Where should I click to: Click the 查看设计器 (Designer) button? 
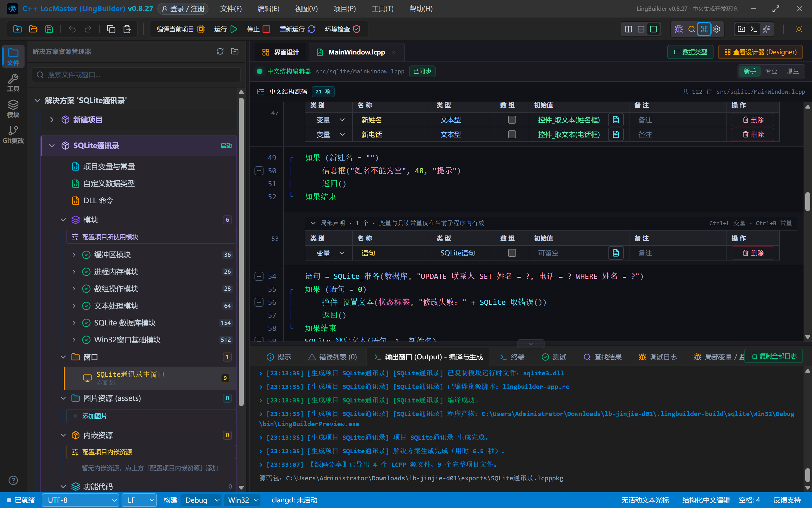click(760, 52)
